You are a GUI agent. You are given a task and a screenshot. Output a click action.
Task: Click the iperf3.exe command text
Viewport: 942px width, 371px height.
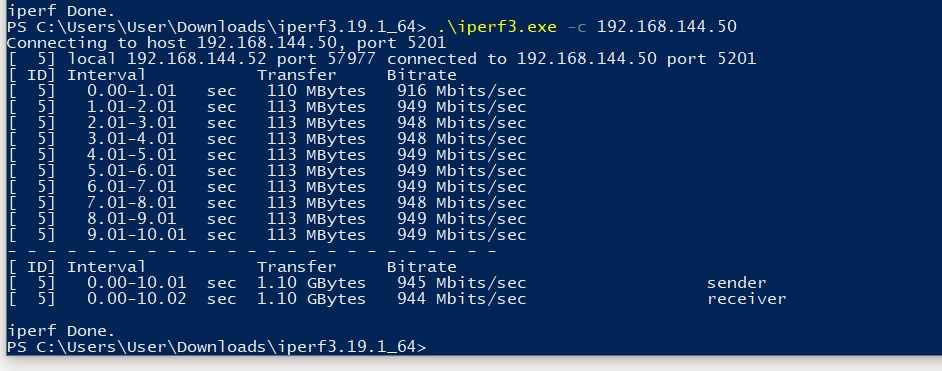497,26
